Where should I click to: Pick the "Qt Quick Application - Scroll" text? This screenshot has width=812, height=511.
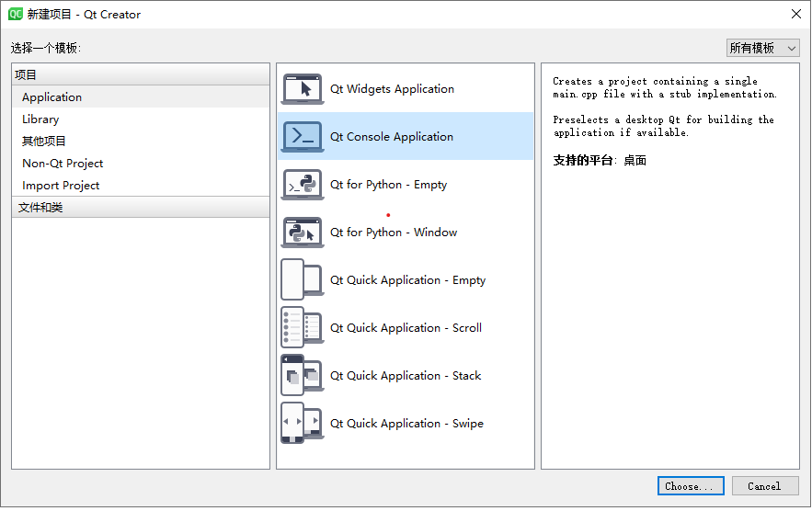pyautogui.click(x=406, y=328)
